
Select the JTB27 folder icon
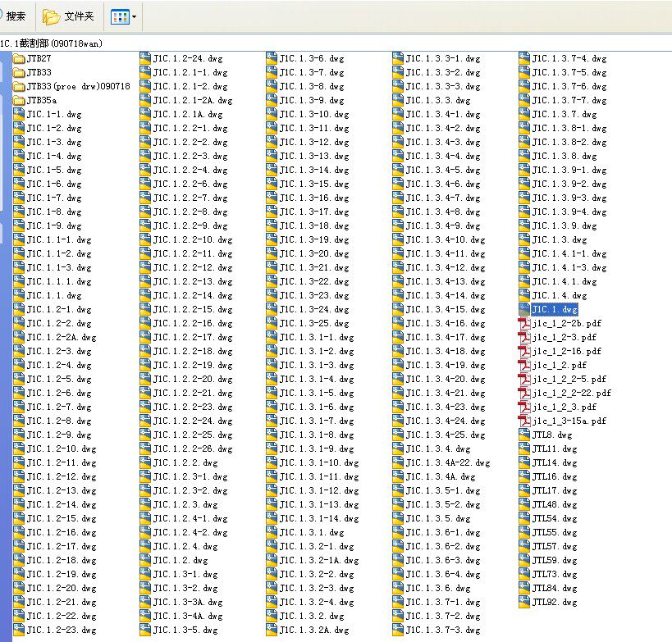[x=18, y=58]
